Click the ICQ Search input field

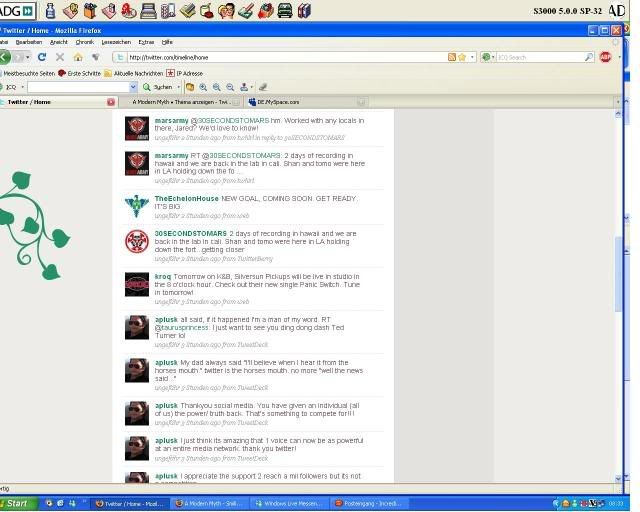tap(540, 58)
